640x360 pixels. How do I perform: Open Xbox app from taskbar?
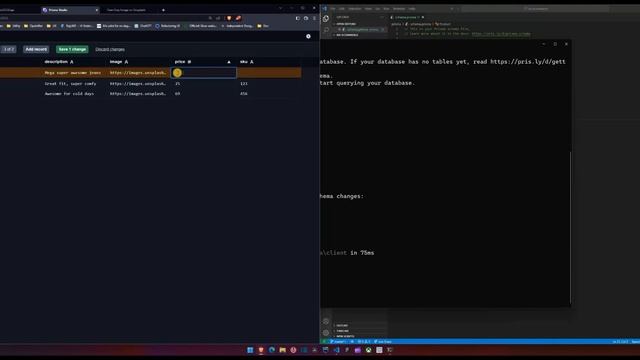tap(368, 350)
